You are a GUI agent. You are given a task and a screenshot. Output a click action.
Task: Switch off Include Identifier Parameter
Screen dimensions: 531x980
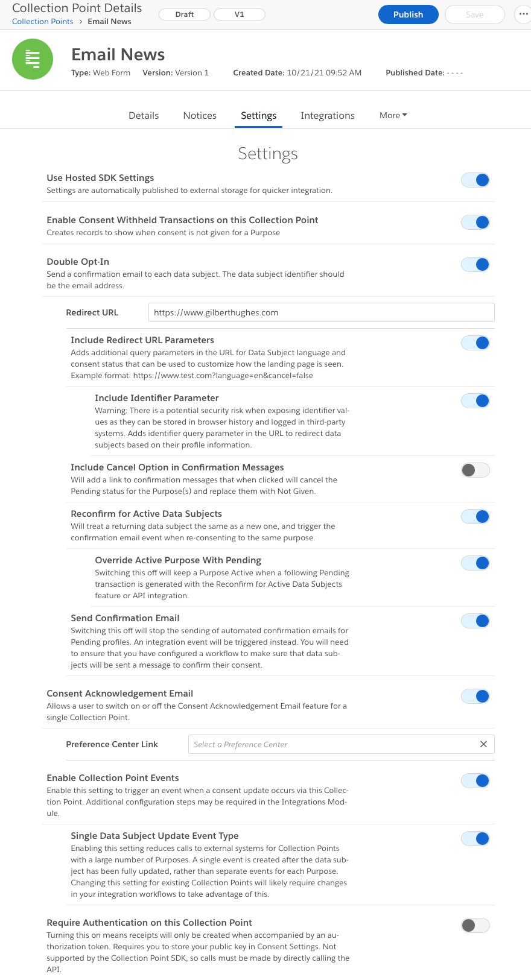click(x=475, y=400)
